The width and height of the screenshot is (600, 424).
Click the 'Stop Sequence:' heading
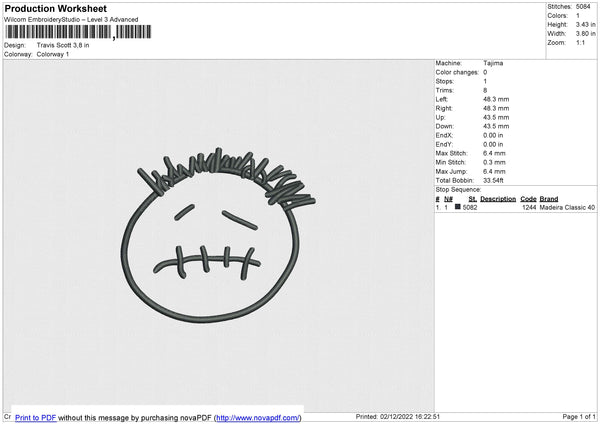click(458, 189)
